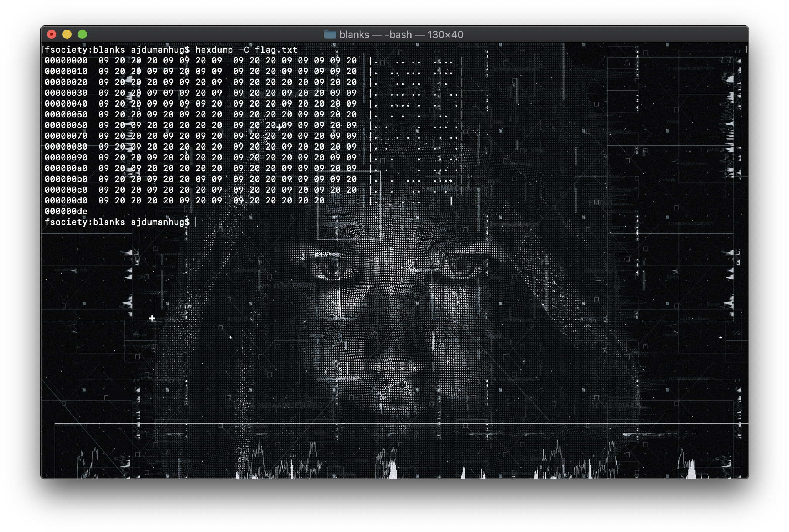Click the title text 'blanks — -bash — 130×40'
This screenshot has height=532, width=789.
[401, 35]
